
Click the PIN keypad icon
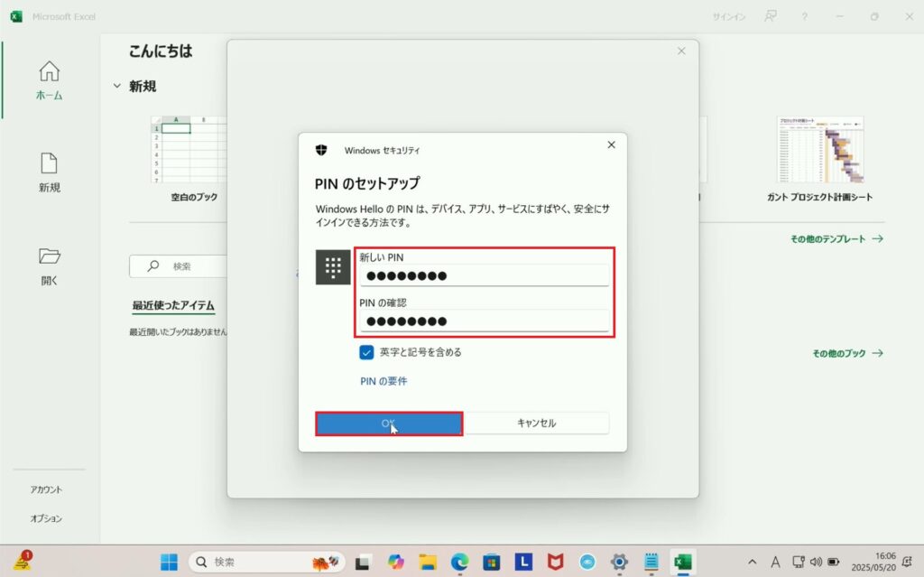(333, 267)
